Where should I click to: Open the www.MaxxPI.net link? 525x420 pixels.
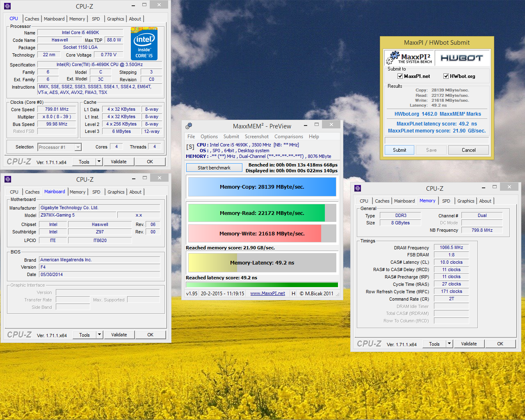(x=267, y=293)
